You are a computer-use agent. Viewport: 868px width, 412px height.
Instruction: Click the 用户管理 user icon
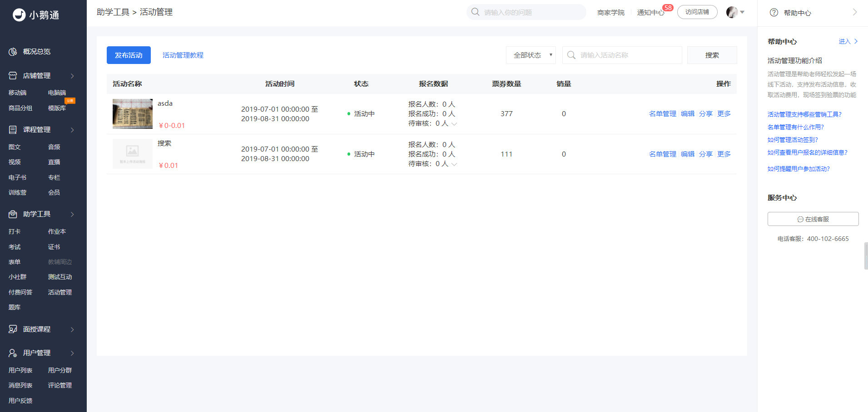13,353
